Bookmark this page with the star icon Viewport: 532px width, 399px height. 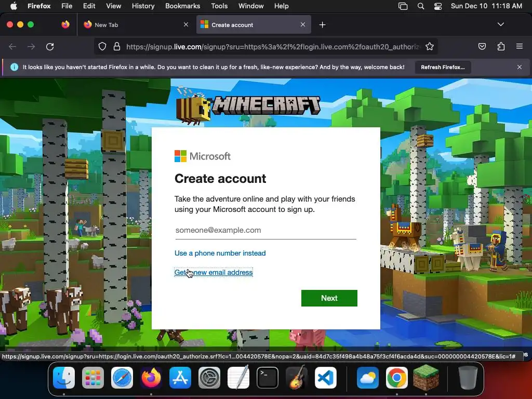click(430, 46)
